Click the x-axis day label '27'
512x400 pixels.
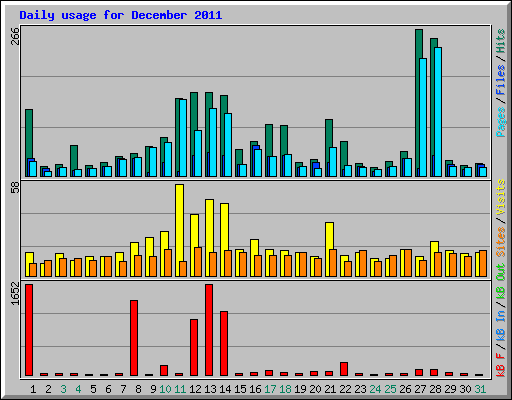pos(420,389)
